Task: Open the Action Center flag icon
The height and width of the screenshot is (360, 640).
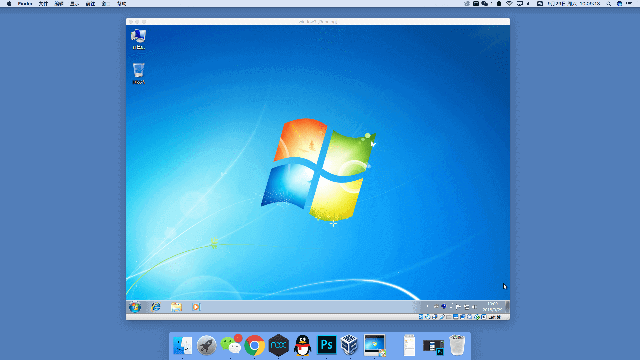Action: click(x=458, y=307)
